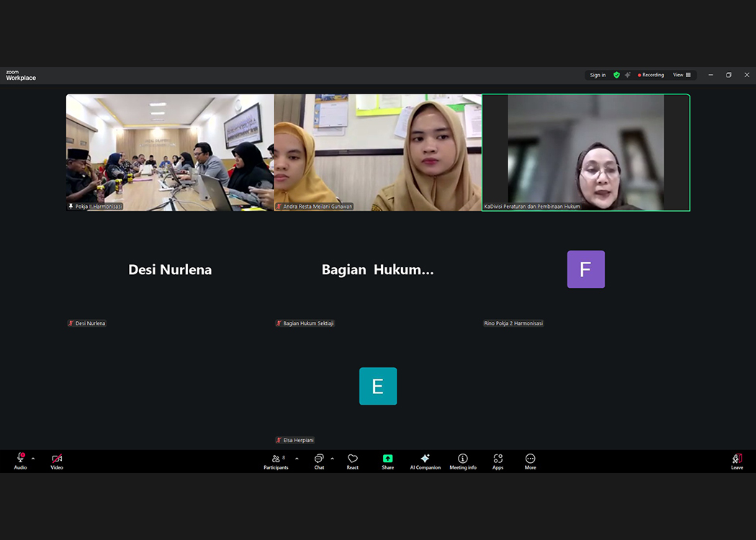Select the Elsa Herpiani participant tile
The image size is (756, 540).
pos(378,387)
